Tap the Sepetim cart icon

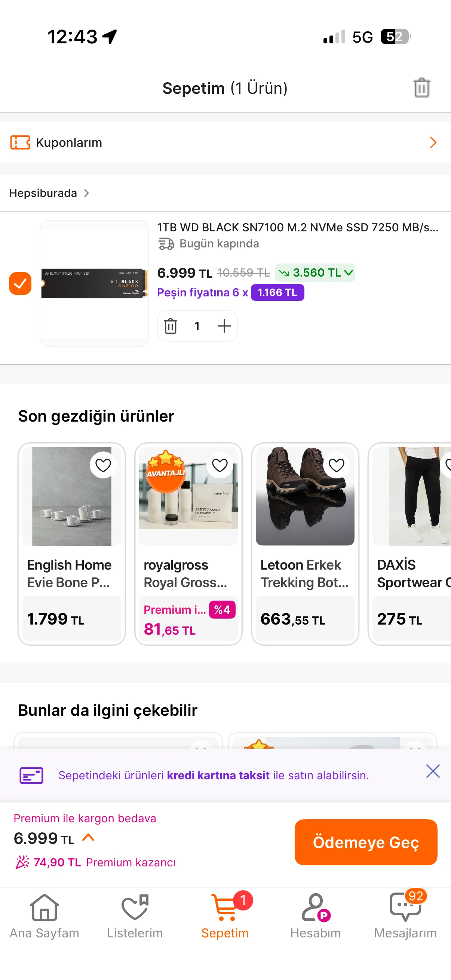[225, 907]
